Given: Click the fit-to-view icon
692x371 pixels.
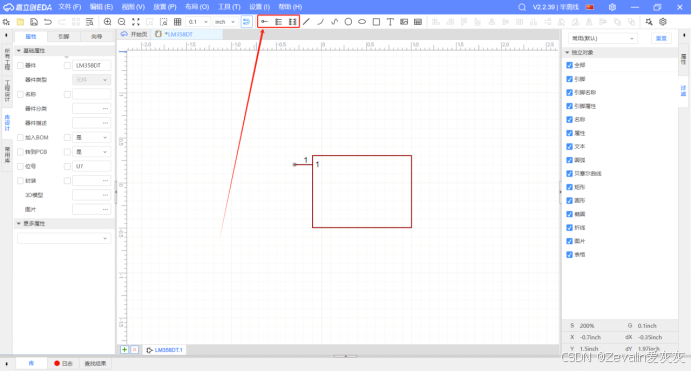Looking at the screenshot, I should (135, 22).
